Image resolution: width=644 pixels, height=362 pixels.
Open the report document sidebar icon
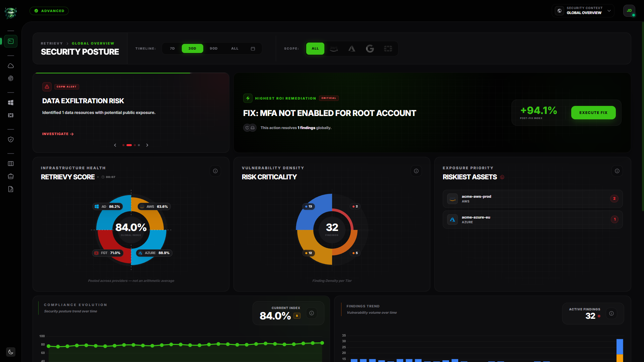[11, 189]
